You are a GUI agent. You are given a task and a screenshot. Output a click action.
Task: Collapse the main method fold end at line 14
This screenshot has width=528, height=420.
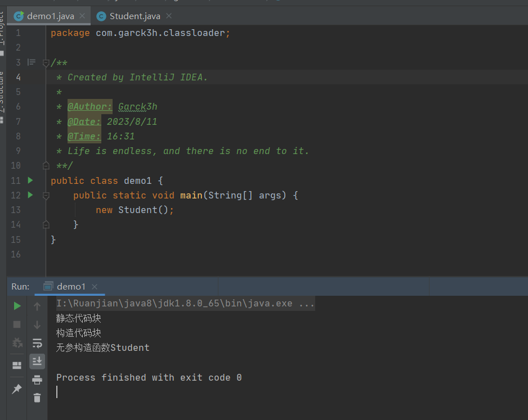[46, 225]
